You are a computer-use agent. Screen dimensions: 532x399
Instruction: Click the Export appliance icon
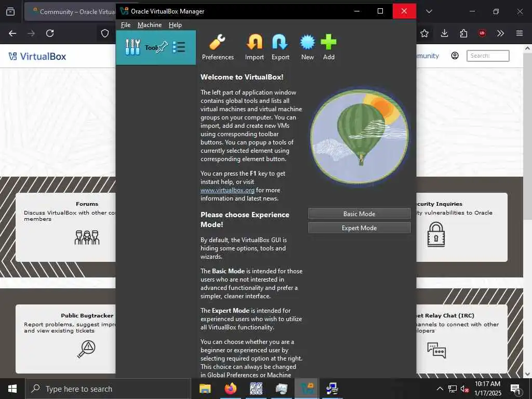coord(280,47)
